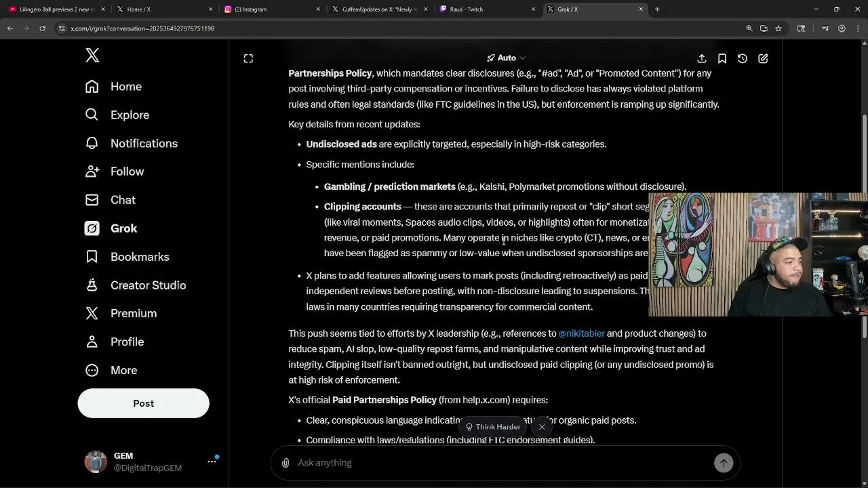Open Notifications in the sidebar

pos(131,144)
